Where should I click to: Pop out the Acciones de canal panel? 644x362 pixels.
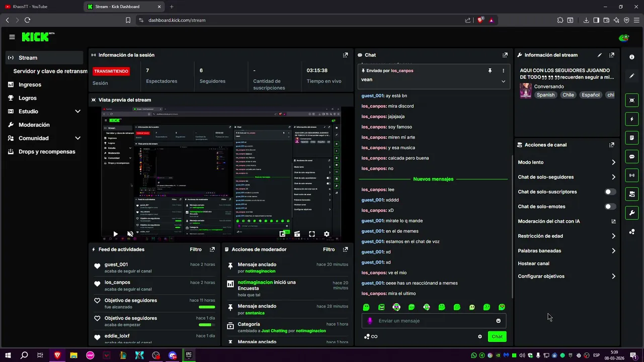point(611,145)
